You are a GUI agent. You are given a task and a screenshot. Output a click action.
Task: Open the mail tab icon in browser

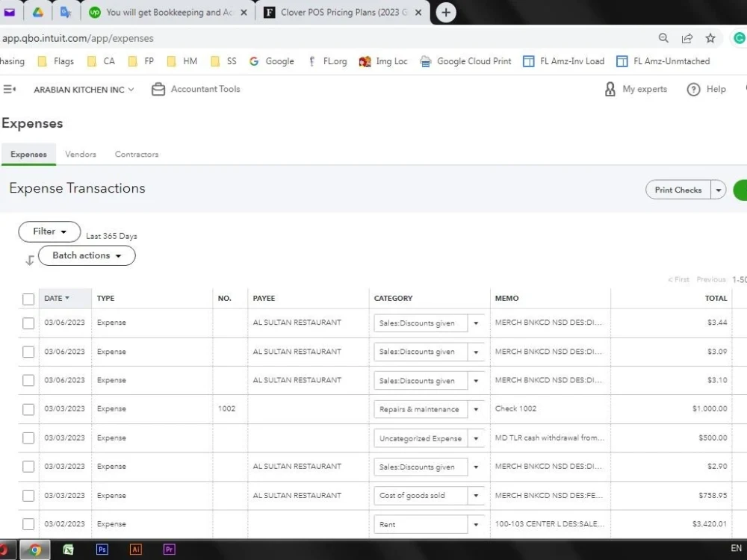click(x=9, y=13)
